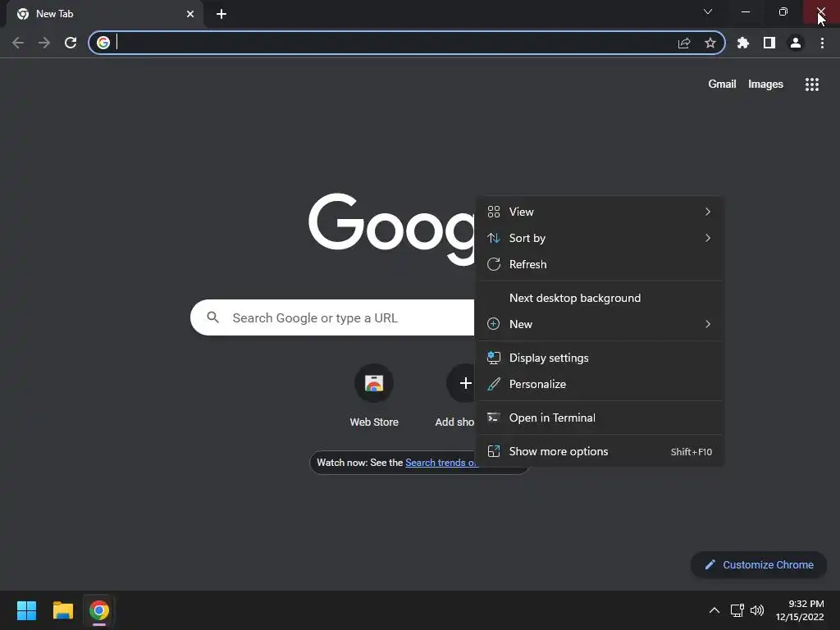Click the Chrome forward arrow

point(44,43)
